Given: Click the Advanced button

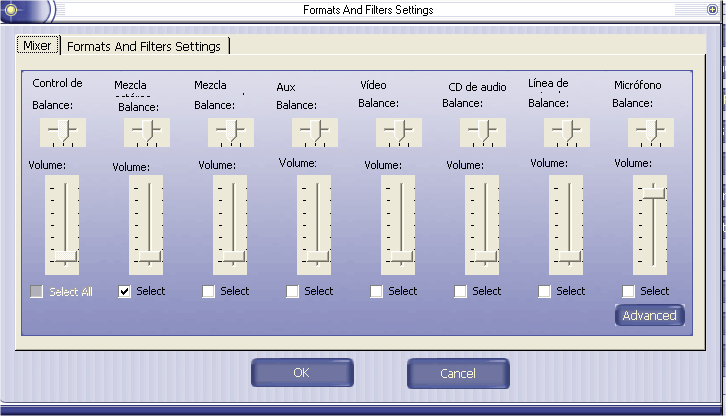Looking at the screenshot, I should (x=650, y=315).
